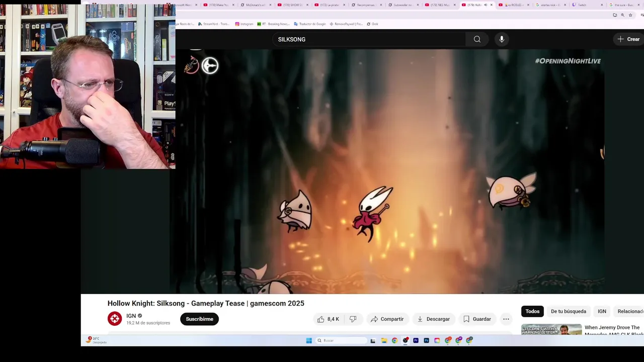The height and width of the screenshot is (362, 644).
Task: Switch to the Recompensas browser tab
Action: (366, 5)
